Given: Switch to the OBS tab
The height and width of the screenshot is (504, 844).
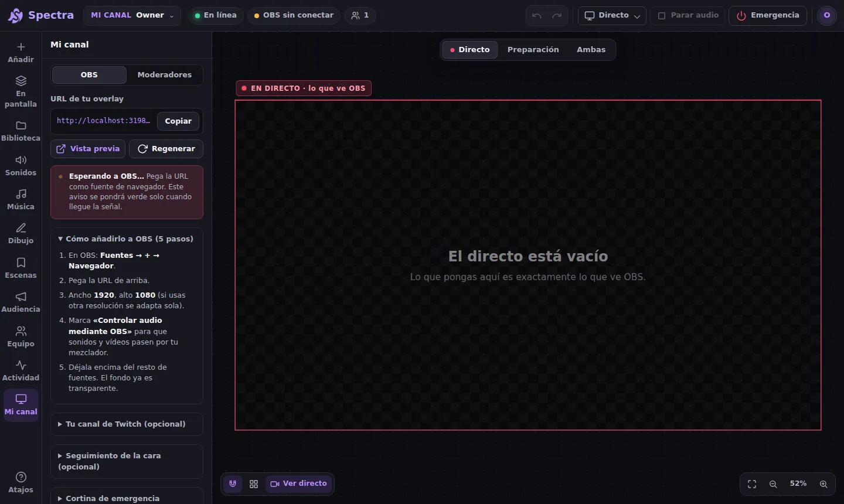Looking at the screenshot, I should tap(89, 75).
